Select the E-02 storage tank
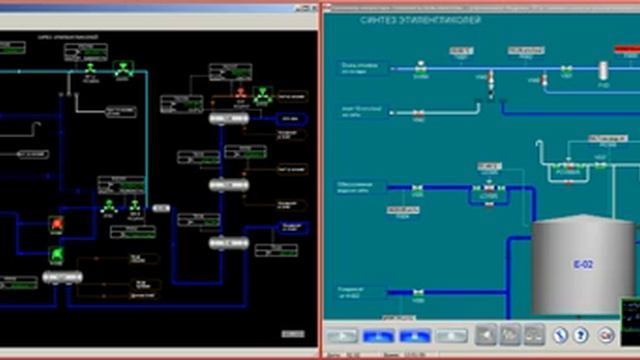 [x=584, y=264]
